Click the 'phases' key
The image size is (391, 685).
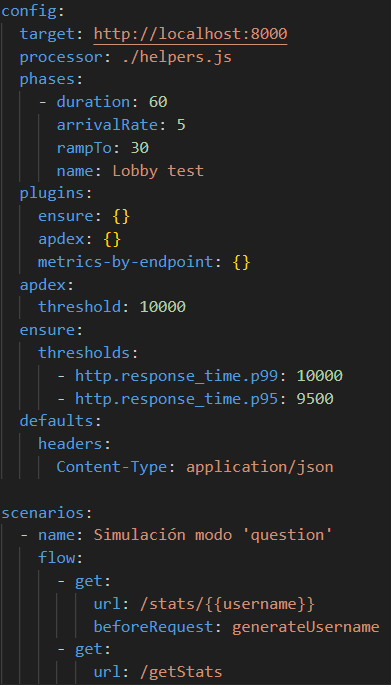pyautogui.click(x=47, y=80)
